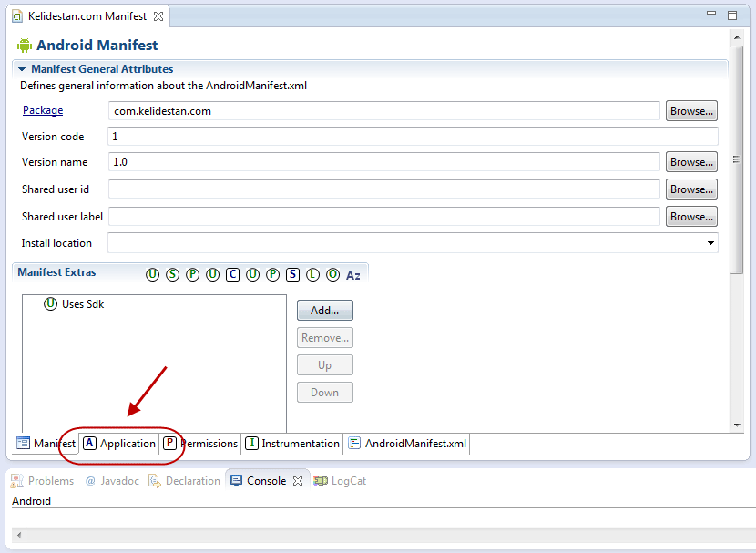Click the circled L extras icon
Screen dimensions: 756x553
pos(313,275)
